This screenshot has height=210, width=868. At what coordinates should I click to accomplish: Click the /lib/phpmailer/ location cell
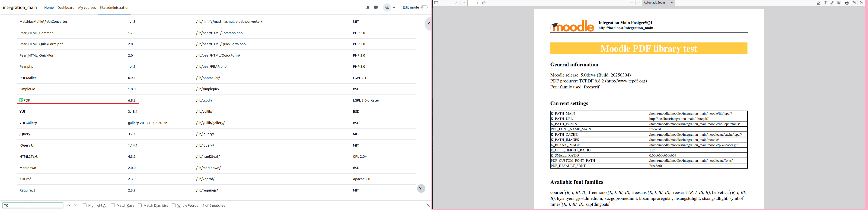208,78
